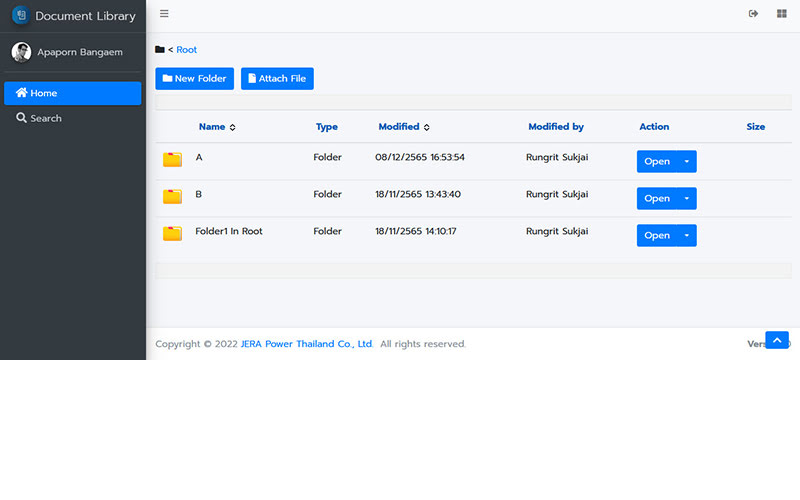800x500 pixels.
Task: Click Apaporn Bangaem's profile avatar
Action: (21, 52)
